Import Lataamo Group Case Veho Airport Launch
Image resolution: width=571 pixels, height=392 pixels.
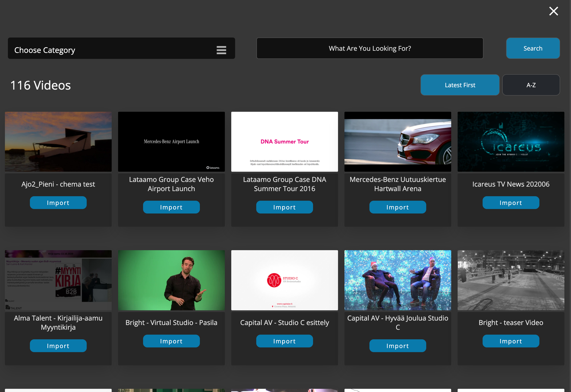point(171,207)
